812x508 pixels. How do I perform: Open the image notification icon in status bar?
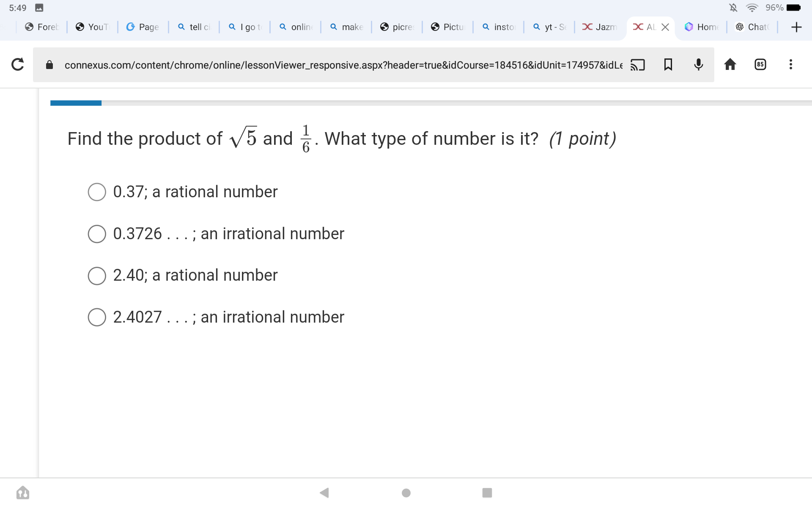coord(39,8)
